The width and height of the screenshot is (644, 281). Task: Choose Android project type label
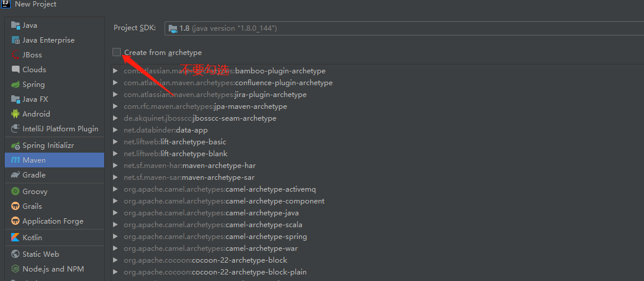point(36,114)
